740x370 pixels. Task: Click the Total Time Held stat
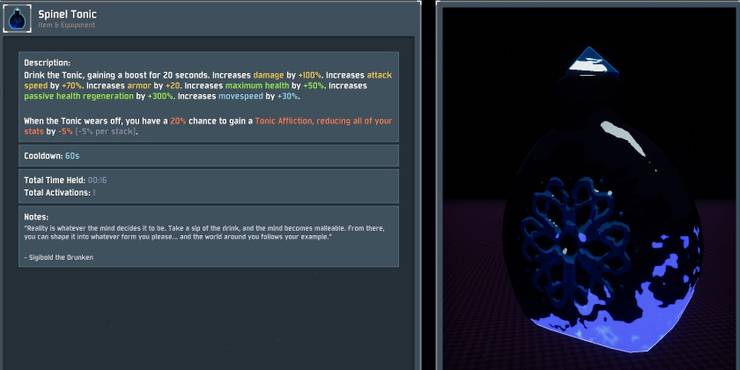click(65, 180)
